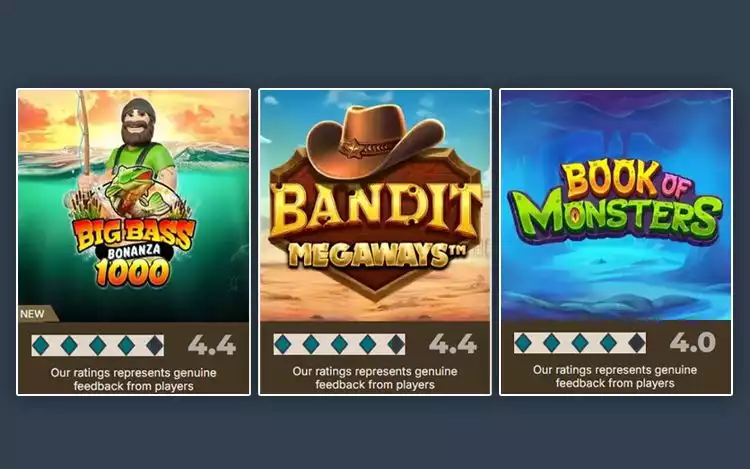Viewport: 750px width, 469px height.
Task: Select first diamond rating icon under Big Bass Bonanza
Action: 41,345
